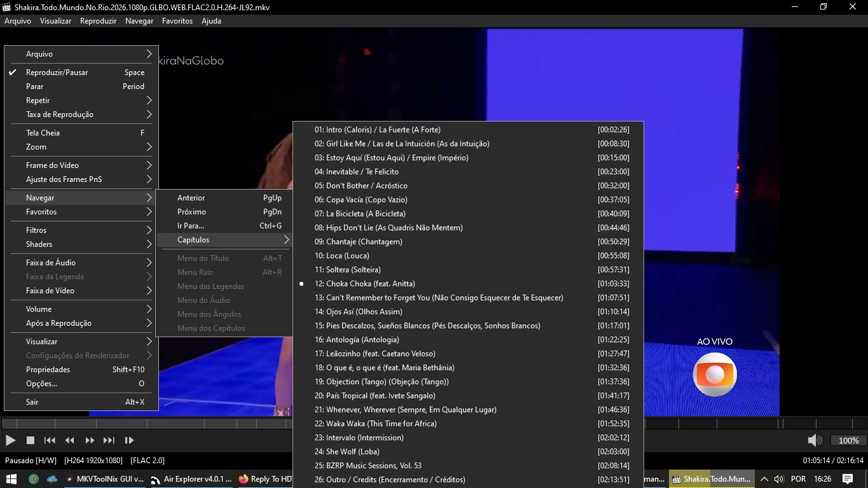The image size is (868, 488).
Task: Click the playback time display 01:05:14 / 02:16:14
Action: tap(833, 460)
